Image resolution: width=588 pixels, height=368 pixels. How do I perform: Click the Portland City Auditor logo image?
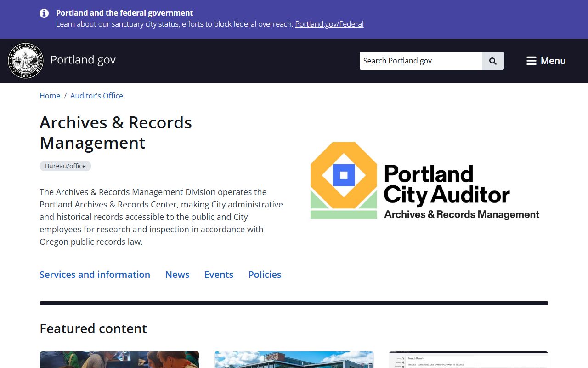click(425, 180)
